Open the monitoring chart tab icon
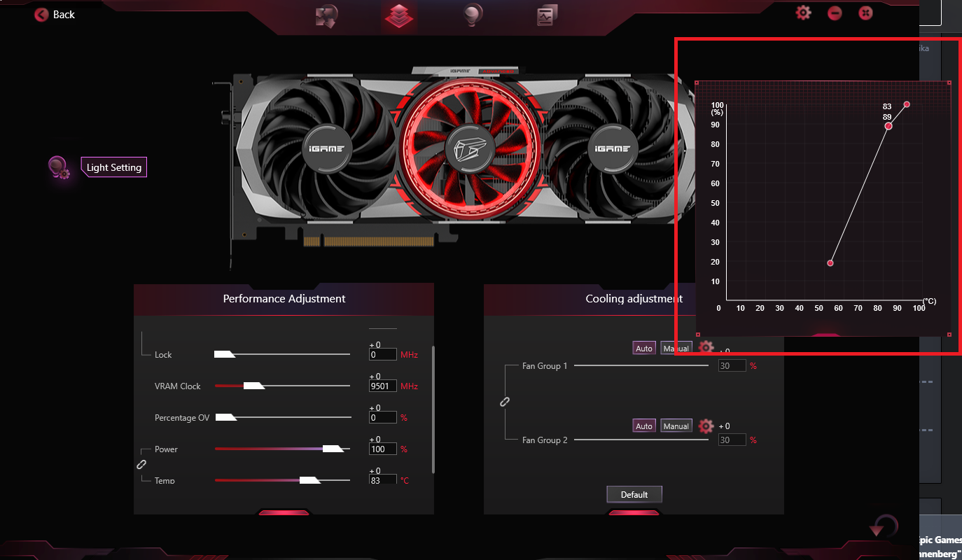This screenshot has width=962, height=560. click(547, 15)
